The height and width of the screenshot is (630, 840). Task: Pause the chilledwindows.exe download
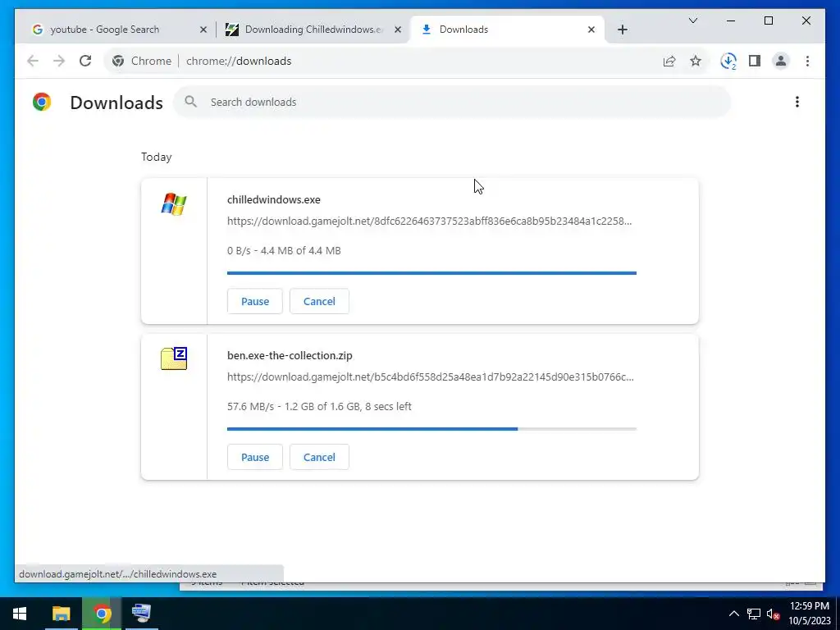pyautogui.click(x=255, y=301)
